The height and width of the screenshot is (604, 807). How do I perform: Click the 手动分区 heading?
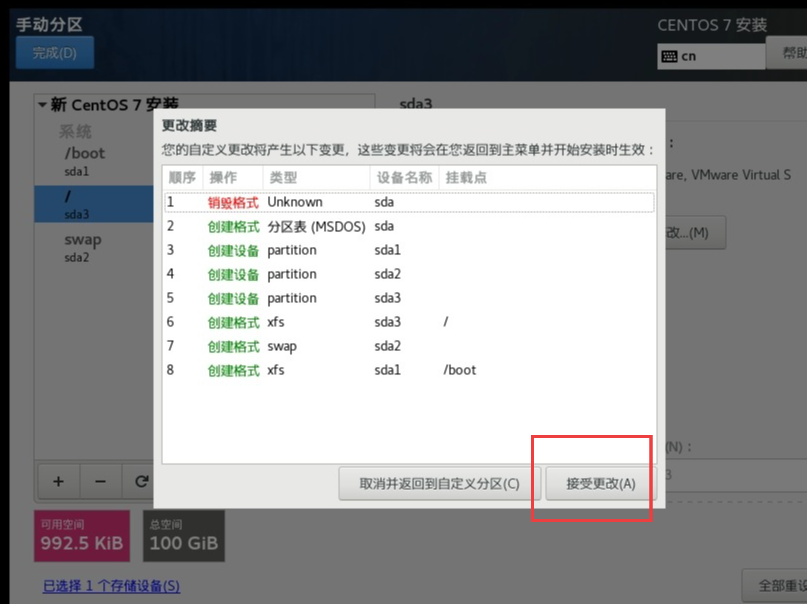49,24
